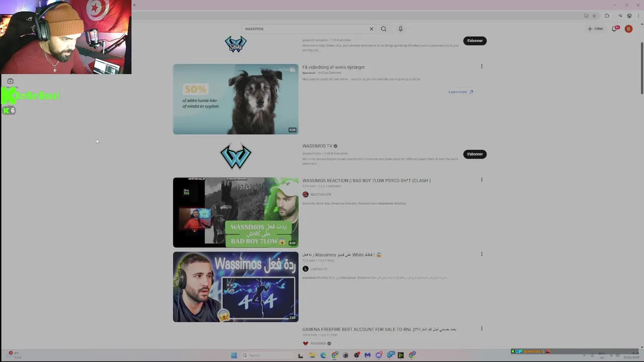The width and height of the screenshot is (644, 362).
Task: Open WASSIMOS channel under Garena video
Action: click(x=318, y=343)
